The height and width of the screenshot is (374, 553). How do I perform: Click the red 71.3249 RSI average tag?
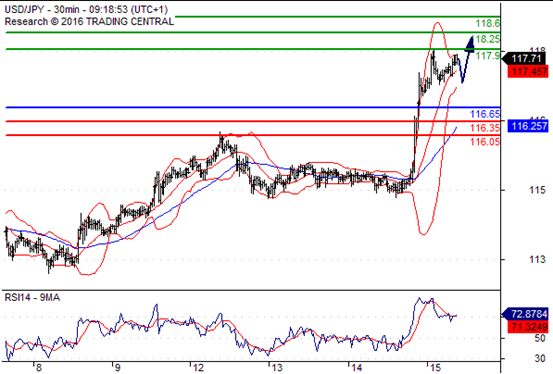528,327
